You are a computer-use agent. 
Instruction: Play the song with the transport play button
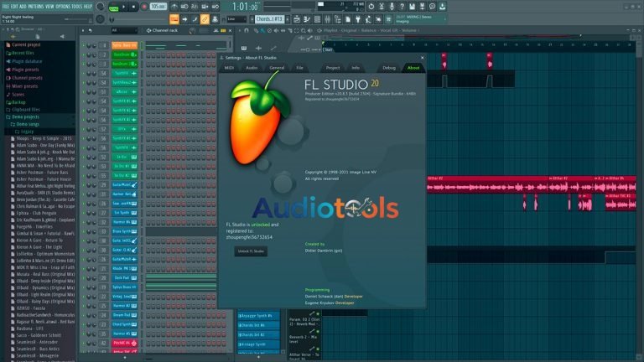coord(123,7)
